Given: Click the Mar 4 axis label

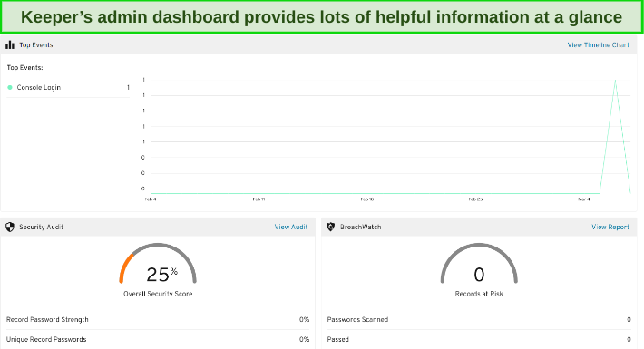Looking at the screenshot, I should [583, 199].
